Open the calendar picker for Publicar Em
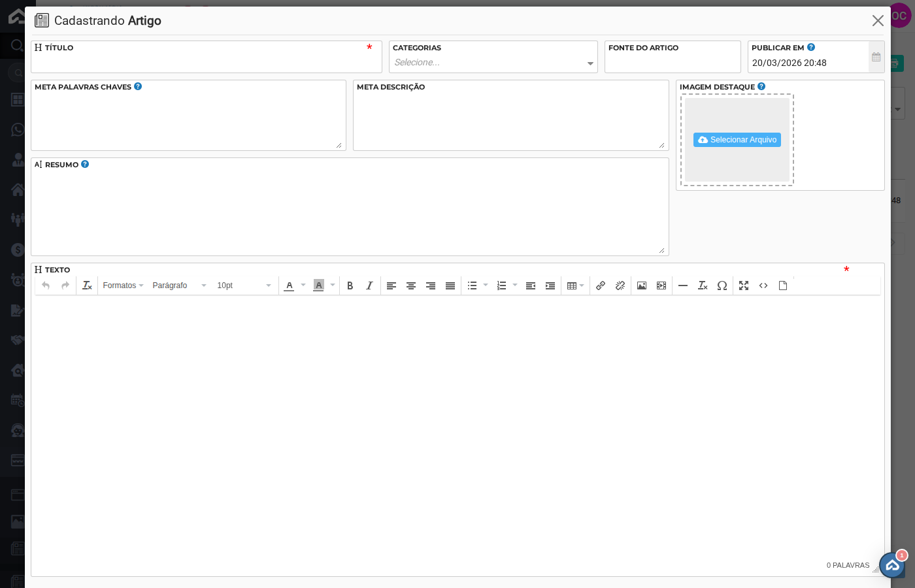This screenshot has width=915, height=588. tap(876, 57)
